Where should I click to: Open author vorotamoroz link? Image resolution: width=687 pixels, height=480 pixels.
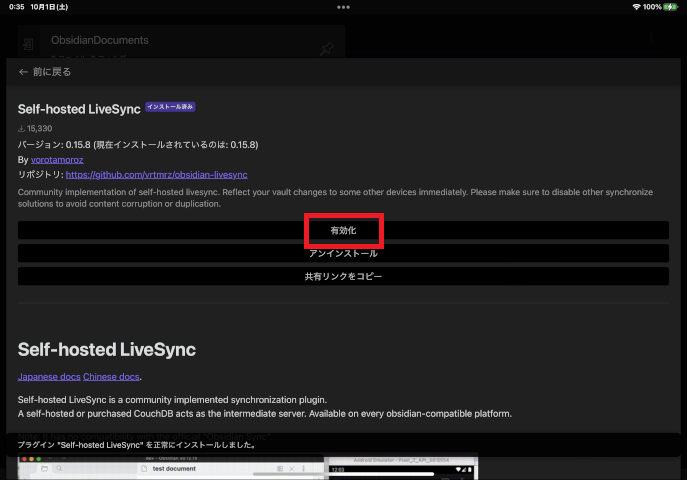coord(57,160)
